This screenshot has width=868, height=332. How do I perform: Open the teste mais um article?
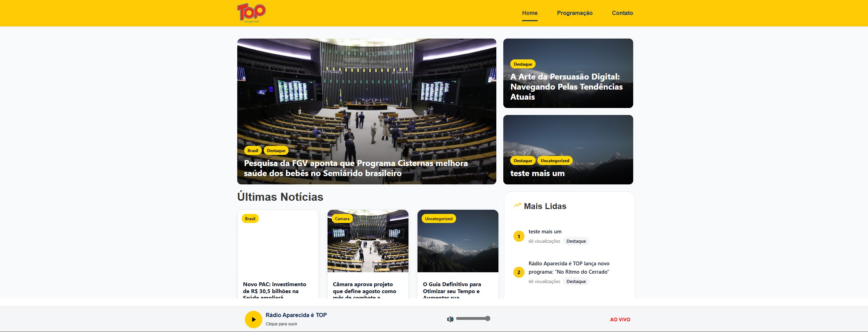537,173
